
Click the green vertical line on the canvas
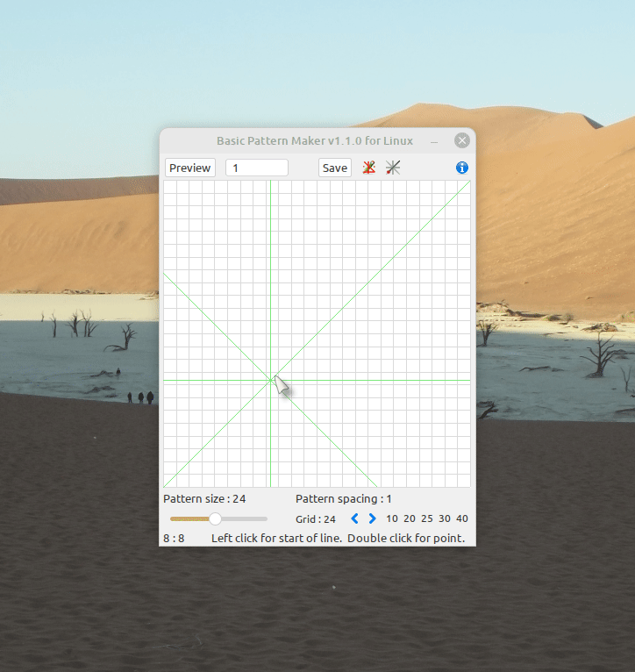[270, 263]
